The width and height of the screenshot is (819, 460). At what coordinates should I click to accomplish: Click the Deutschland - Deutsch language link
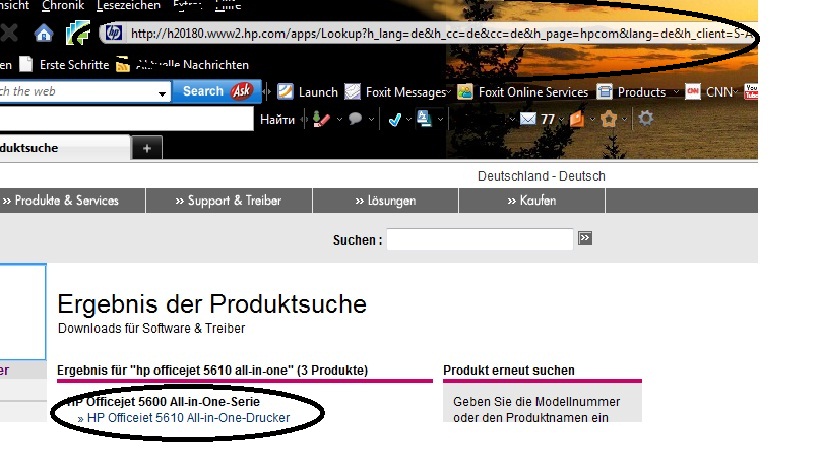point(542,176)
